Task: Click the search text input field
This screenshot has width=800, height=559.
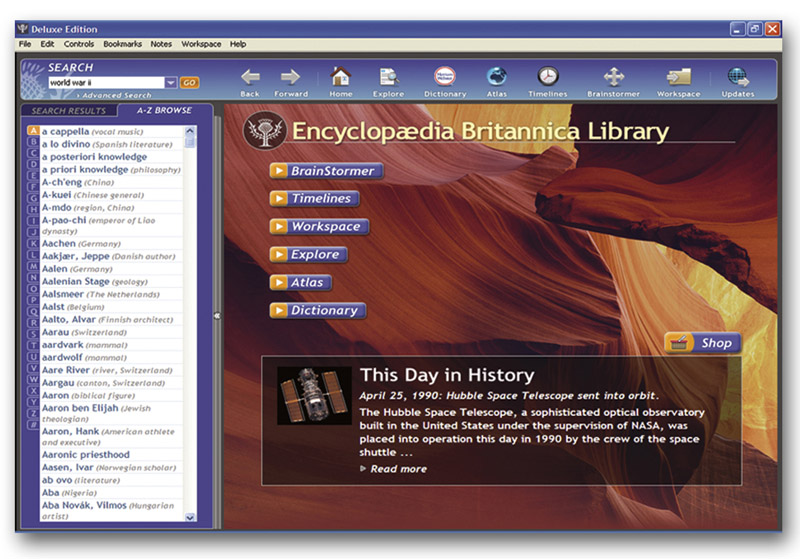Action: point(106,82)
